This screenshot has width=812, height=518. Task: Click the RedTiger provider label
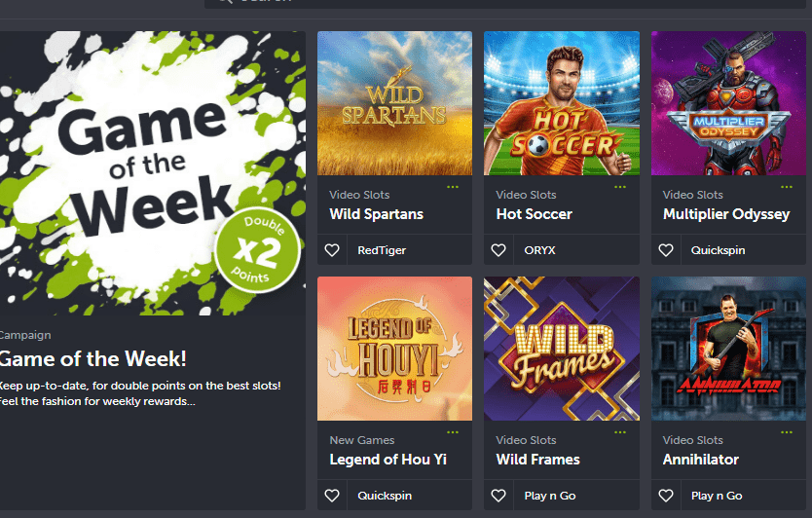tap(382, 250)
